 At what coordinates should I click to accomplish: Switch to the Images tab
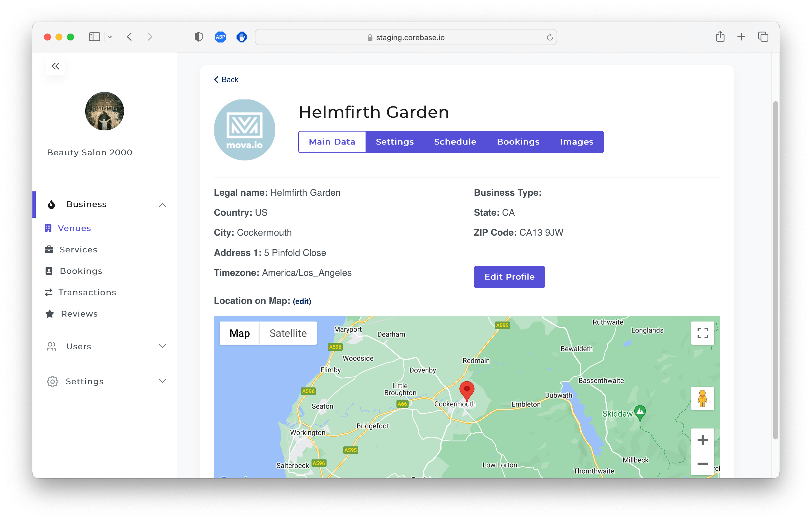click(x=577, y=141)
